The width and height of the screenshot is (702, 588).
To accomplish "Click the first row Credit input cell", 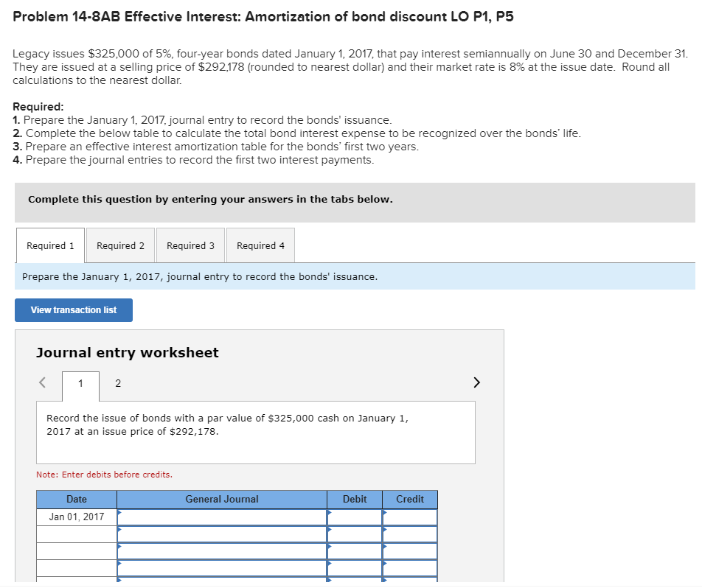I will (x=410, y=517).
